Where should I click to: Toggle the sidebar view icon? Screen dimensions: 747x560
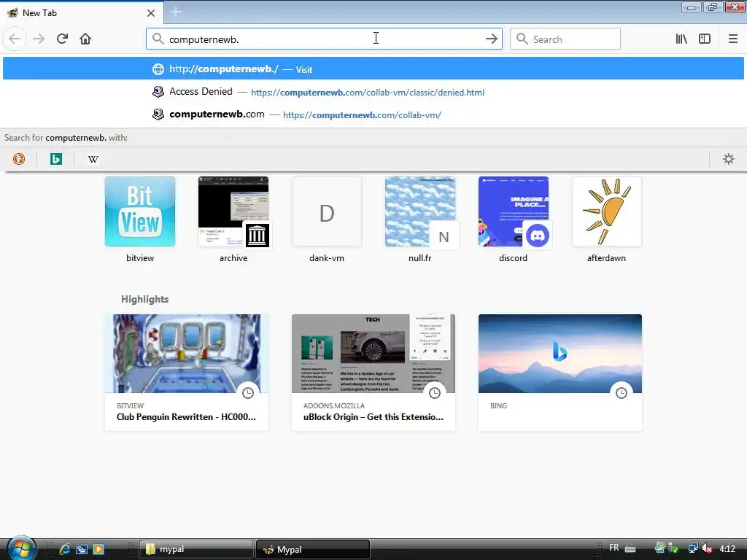click(705, 39)
